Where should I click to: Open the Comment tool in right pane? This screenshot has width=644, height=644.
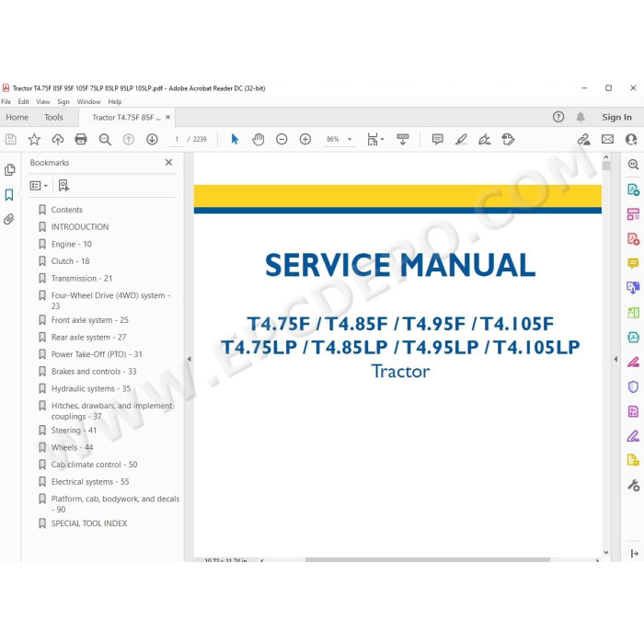click(x=633, y=263)
